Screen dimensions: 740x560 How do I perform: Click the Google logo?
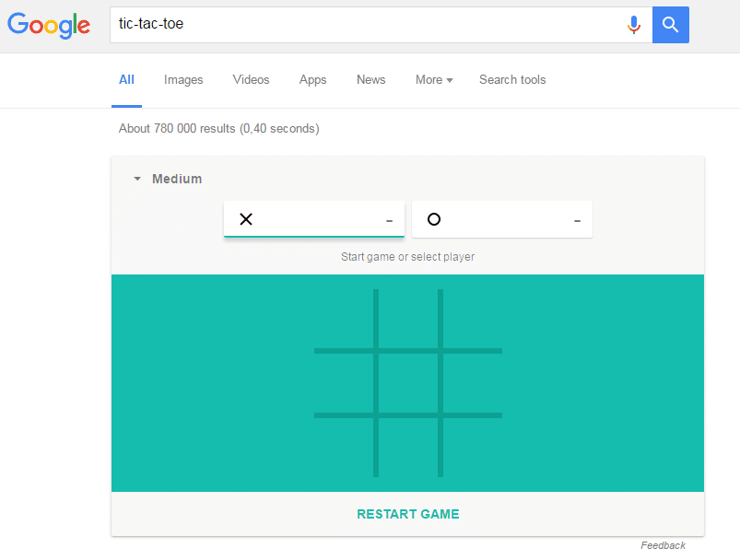click(48, 25)
